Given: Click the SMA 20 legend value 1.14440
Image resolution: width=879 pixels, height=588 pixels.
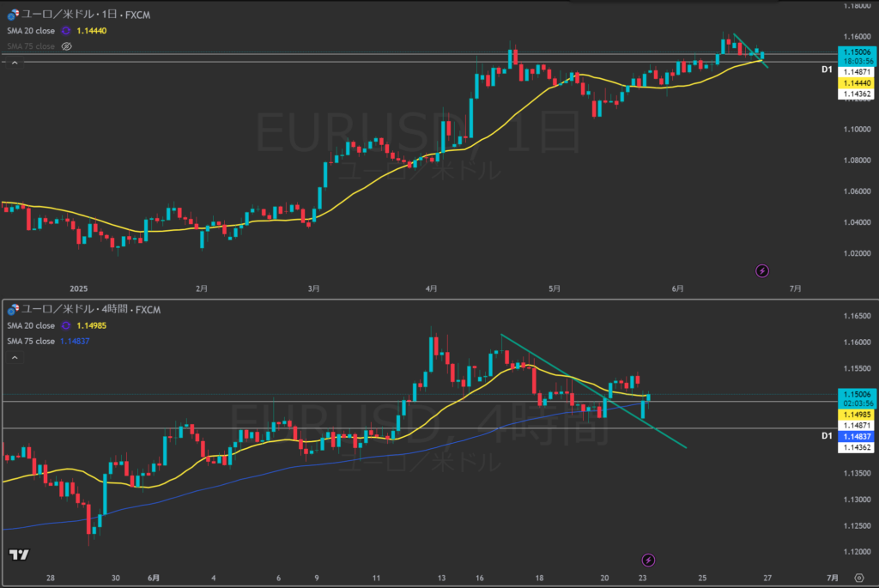Looking at the screenshot, I should pyautogui.click(x=91, y=31).
